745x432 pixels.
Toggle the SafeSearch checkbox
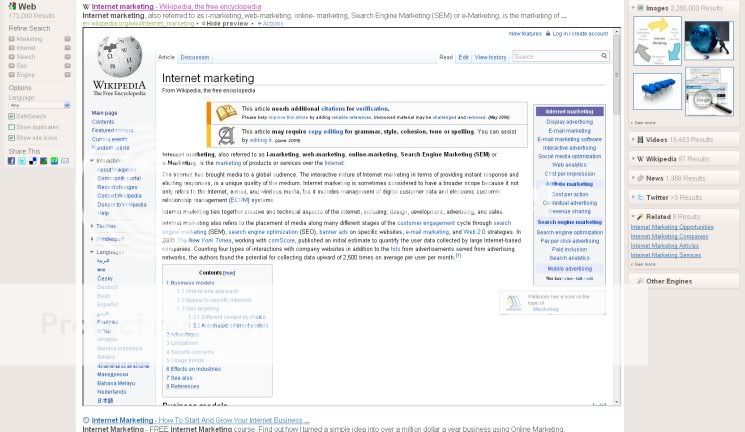tap(12, 117)
